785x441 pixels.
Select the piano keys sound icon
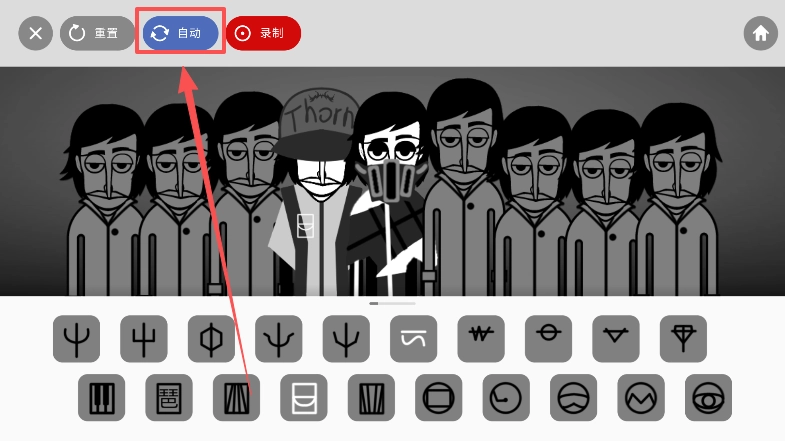tap(102, 397)
